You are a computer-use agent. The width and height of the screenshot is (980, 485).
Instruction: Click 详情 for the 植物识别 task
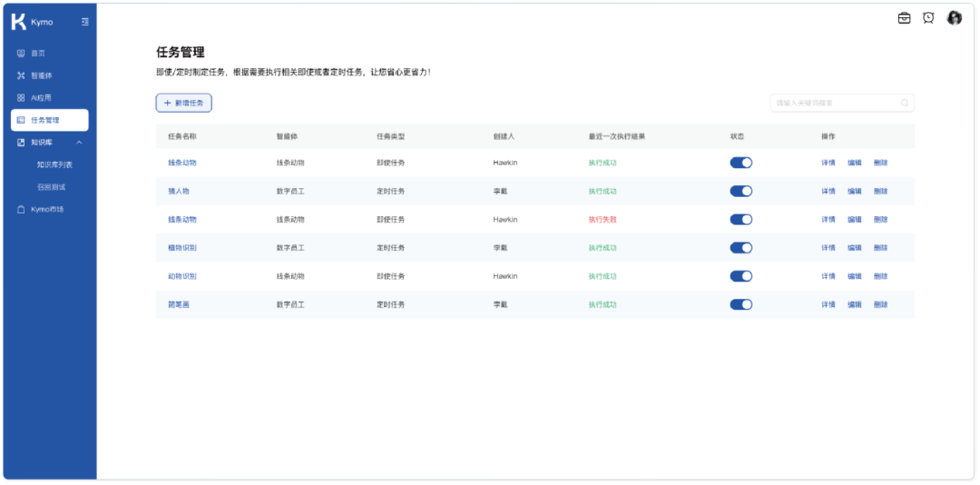828,248
